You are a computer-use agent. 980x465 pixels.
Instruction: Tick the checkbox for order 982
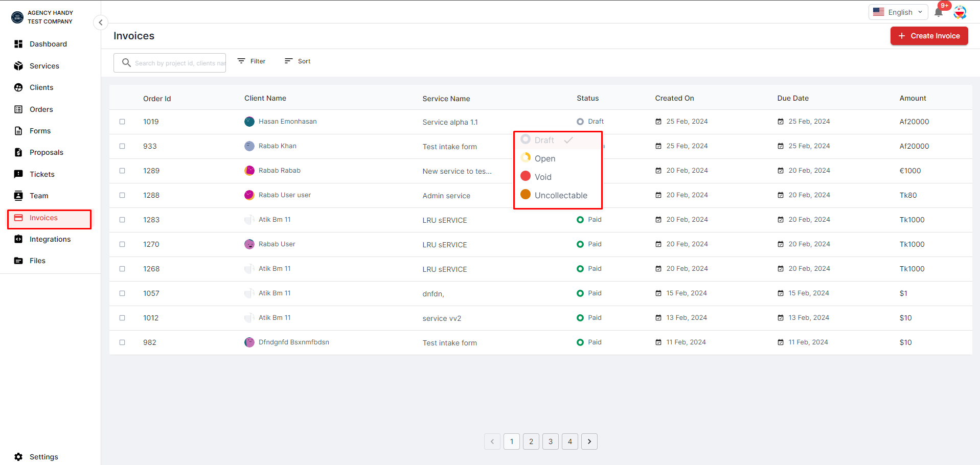pos(122,342)
